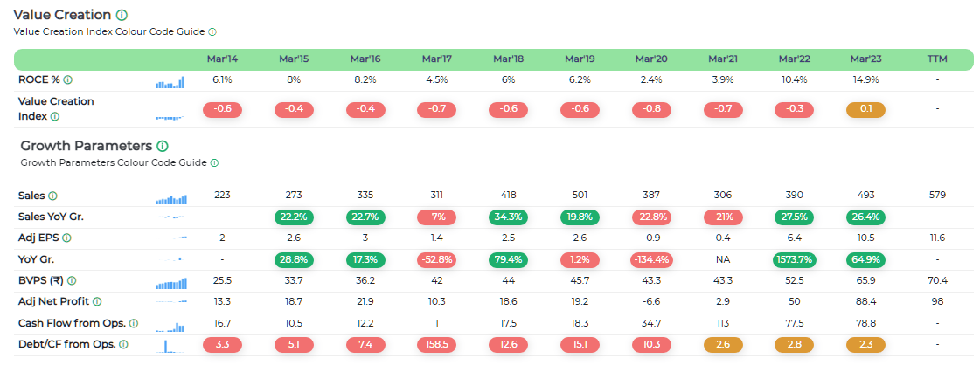Image resolution: width=980 pixels, height=365 pixels.
Task: Click the red 158.5 Debt/CF badge
Action: (x=436, y=345)
